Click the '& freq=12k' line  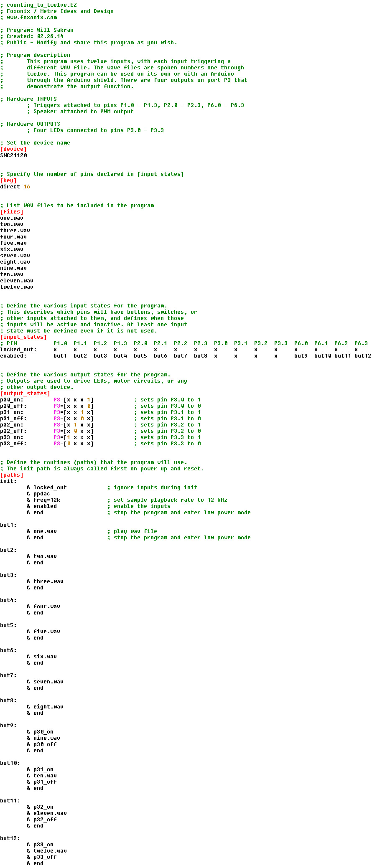click(x=43, y=500)
